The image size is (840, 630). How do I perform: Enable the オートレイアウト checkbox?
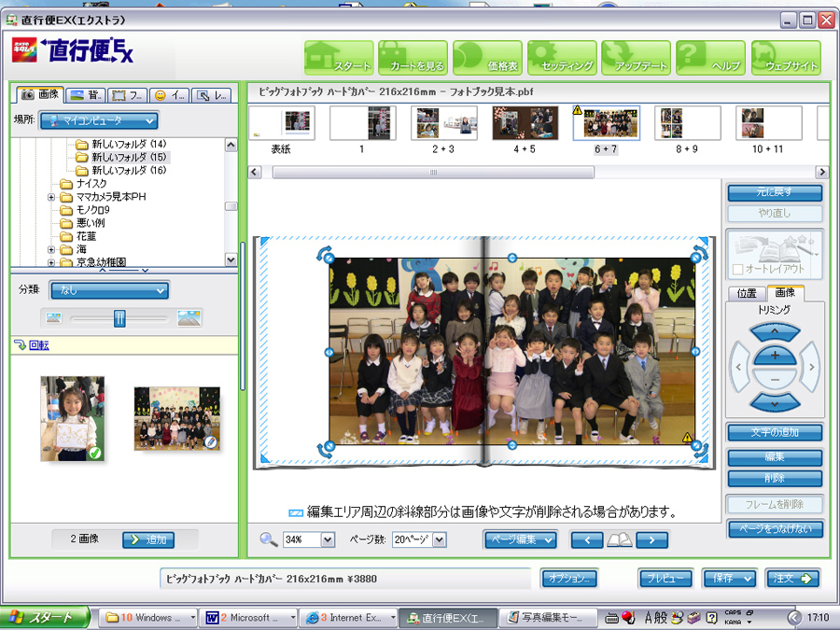(737, 270)
